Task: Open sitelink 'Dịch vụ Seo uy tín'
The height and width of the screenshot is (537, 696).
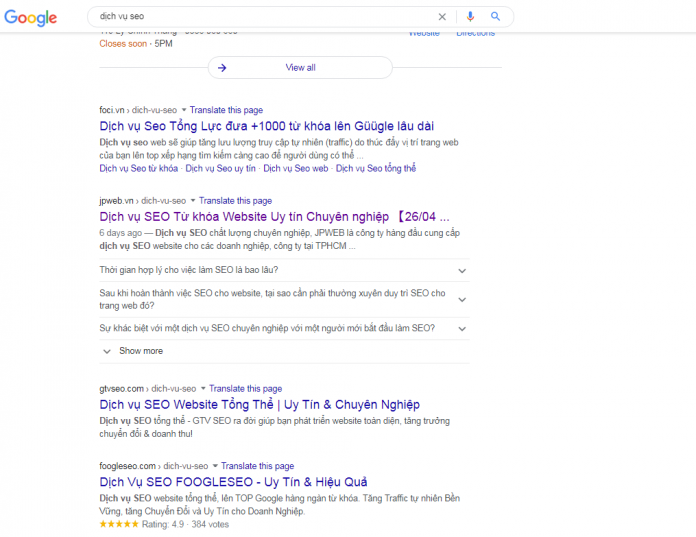Action: coord(221,169)
